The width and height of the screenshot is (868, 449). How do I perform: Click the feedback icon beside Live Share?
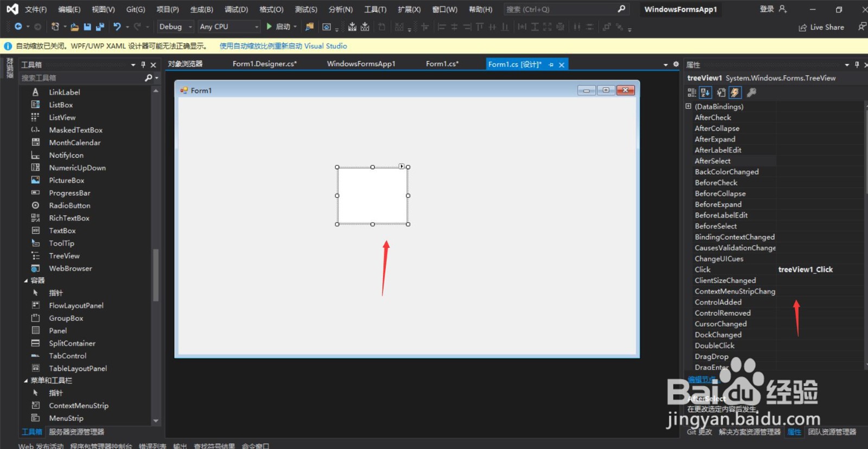861,27
